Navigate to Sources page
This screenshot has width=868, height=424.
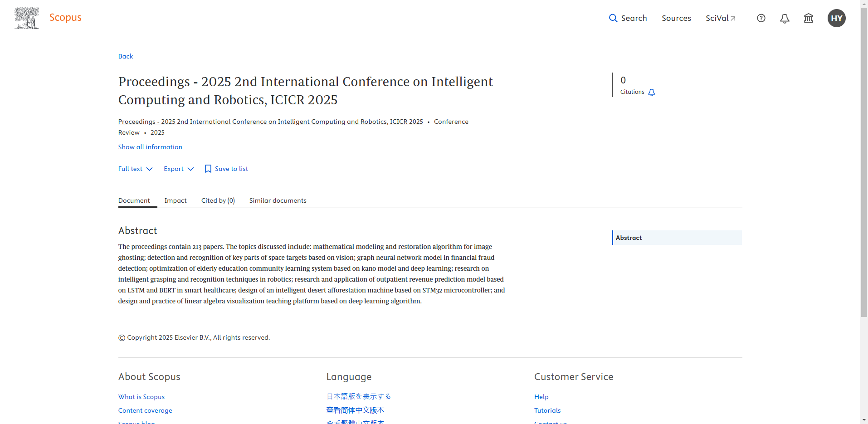coord(676,18)
